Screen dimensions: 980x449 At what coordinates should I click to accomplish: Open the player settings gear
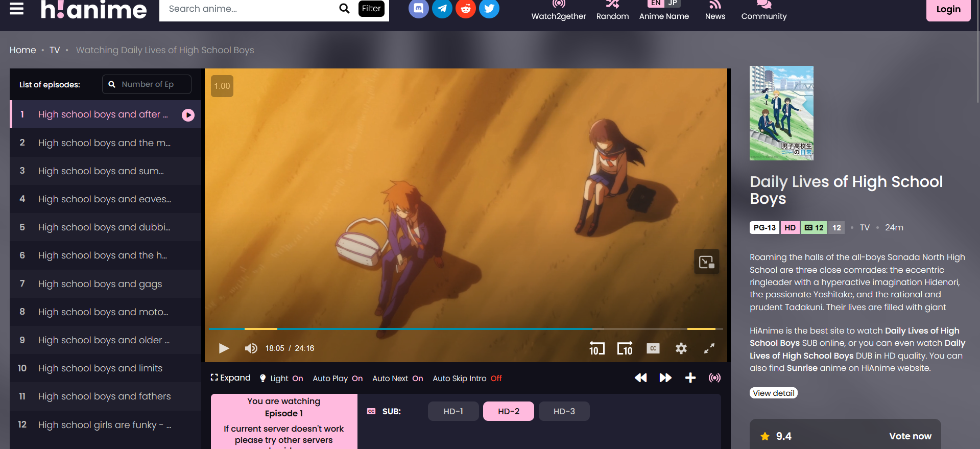[x=681, y=348]
